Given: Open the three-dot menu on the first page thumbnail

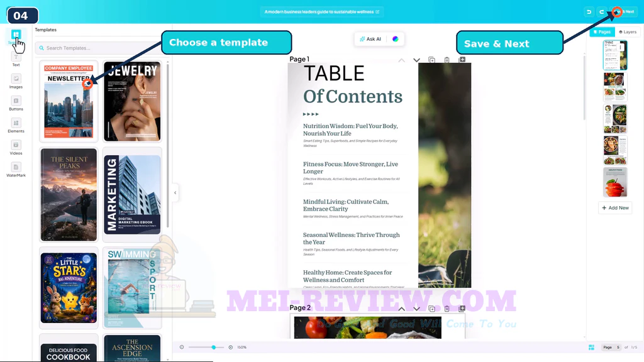Looking at the screenshot, I should (x=621, y=48).
